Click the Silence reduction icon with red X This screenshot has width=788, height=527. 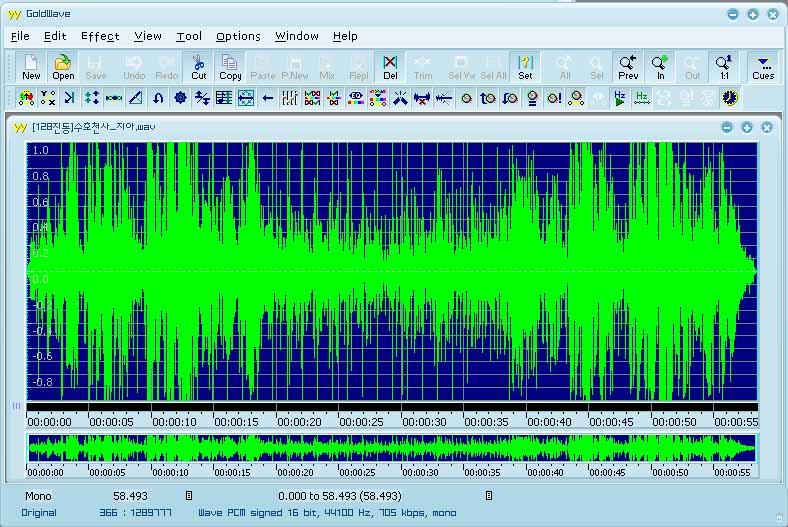(x=422, y=98)
